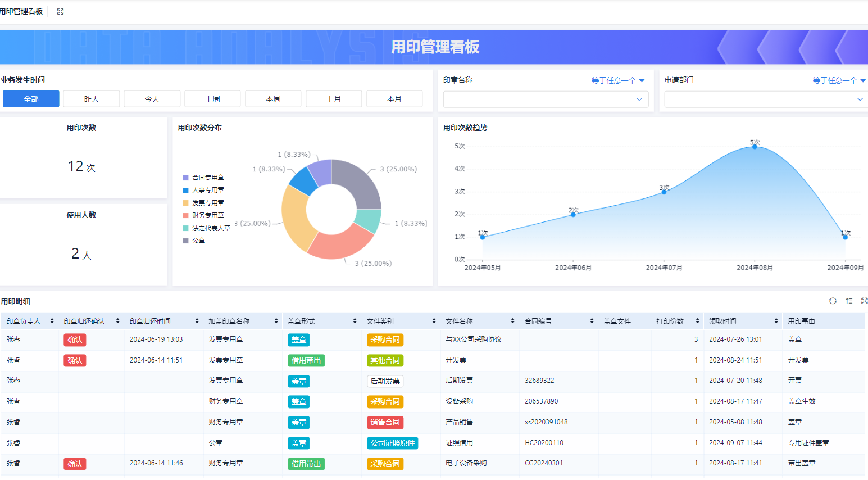Click 确认 tag in 2024-06-19 13:03 row
868x480 pixels.
[75, 339]
